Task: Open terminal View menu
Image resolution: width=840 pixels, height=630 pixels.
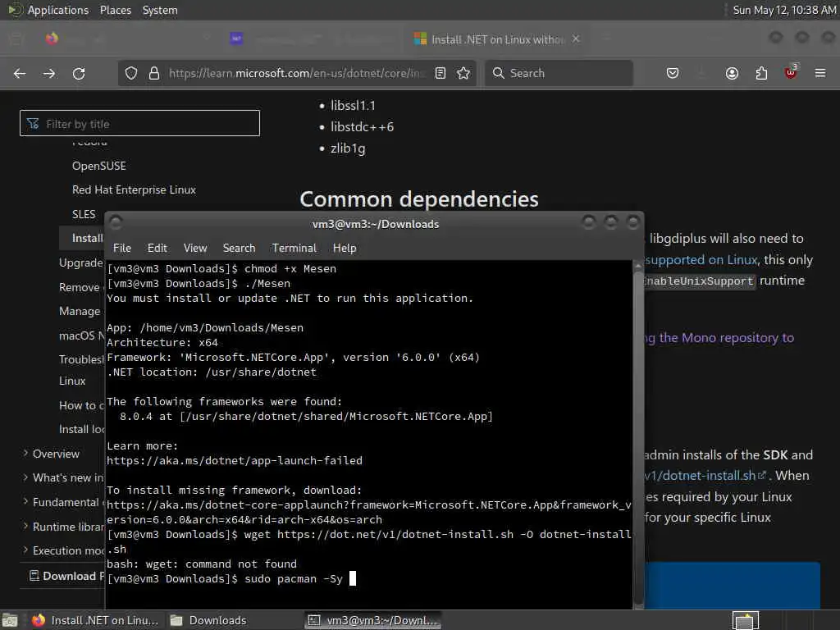Action: click(x=195, y=248)
